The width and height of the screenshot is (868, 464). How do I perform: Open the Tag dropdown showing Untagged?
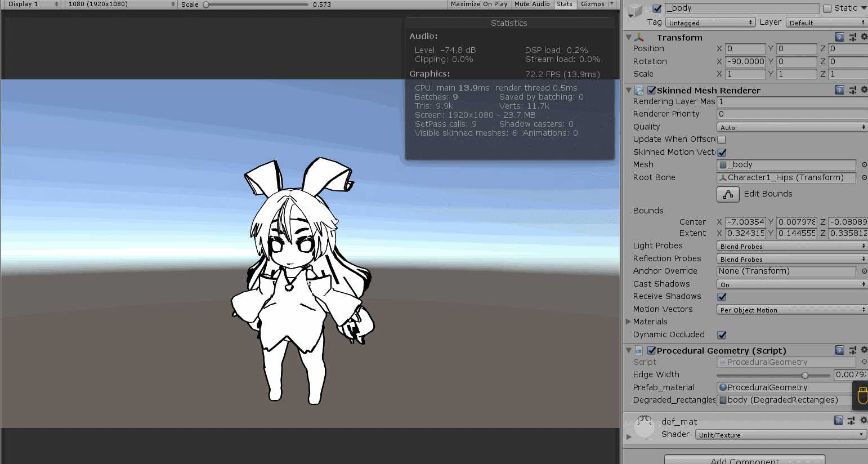(x=710, y=23)
